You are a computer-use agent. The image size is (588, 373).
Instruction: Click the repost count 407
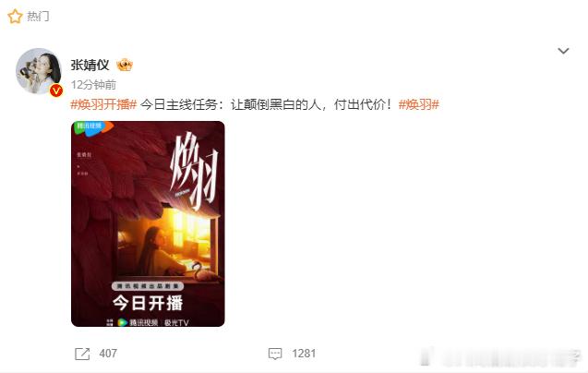(108, 354)
